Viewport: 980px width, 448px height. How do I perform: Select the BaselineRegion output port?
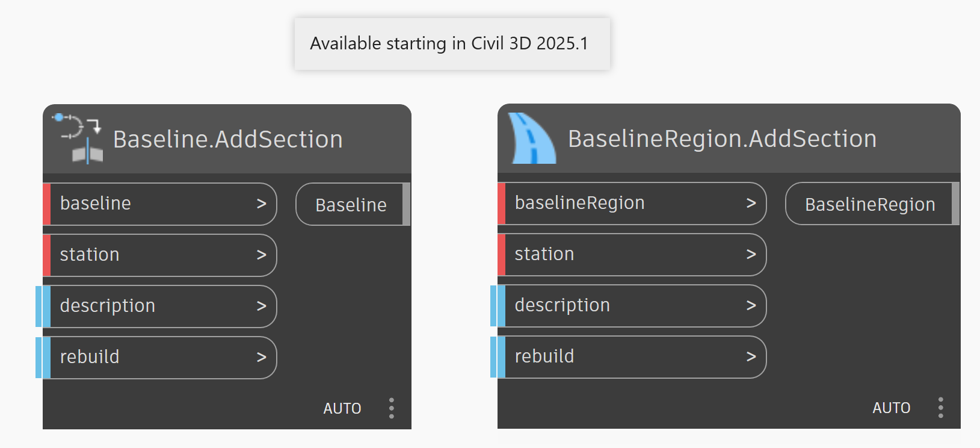tap(869, 204)
